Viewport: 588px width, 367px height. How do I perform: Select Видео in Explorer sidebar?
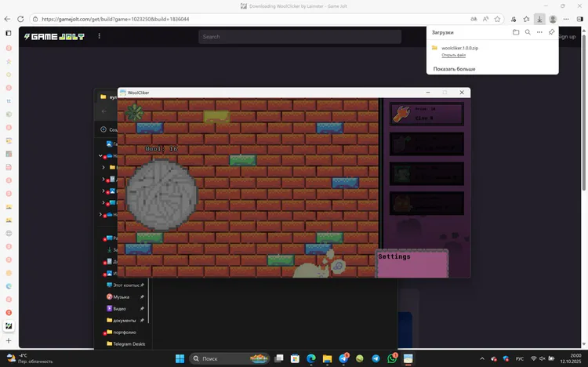pos(119,308)
